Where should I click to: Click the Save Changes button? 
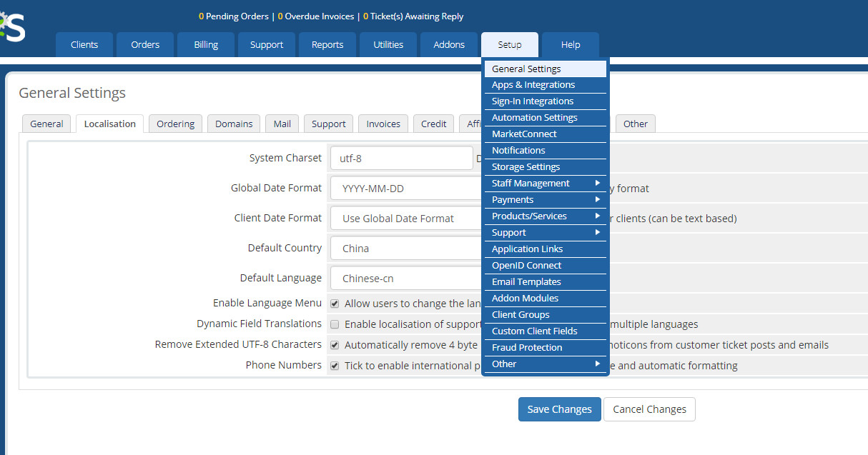[559, 409]
